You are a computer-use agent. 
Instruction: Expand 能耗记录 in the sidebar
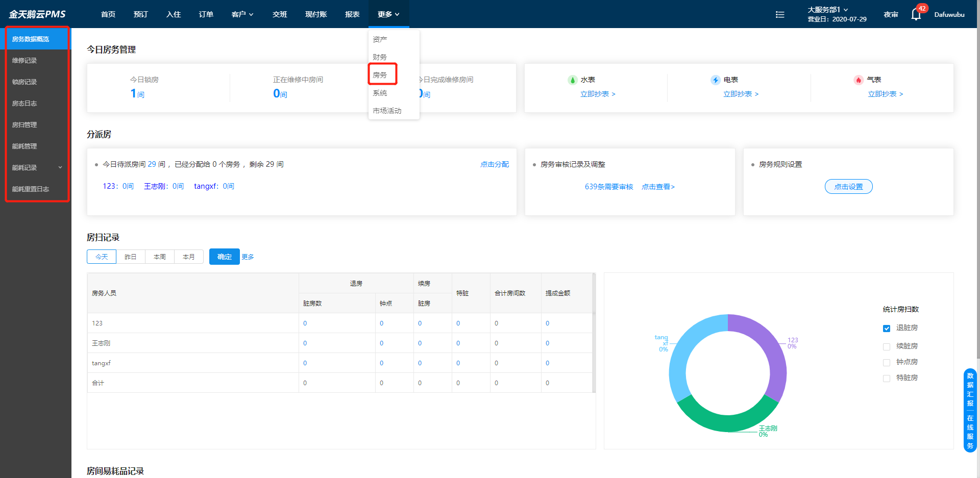pyautogui.click(x=37, y=167)
